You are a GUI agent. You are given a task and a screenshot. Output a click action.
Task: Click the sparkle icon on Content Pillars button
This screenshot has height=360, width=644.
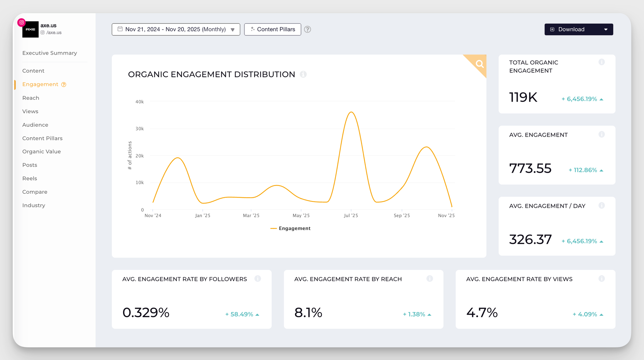click(253, 29)
